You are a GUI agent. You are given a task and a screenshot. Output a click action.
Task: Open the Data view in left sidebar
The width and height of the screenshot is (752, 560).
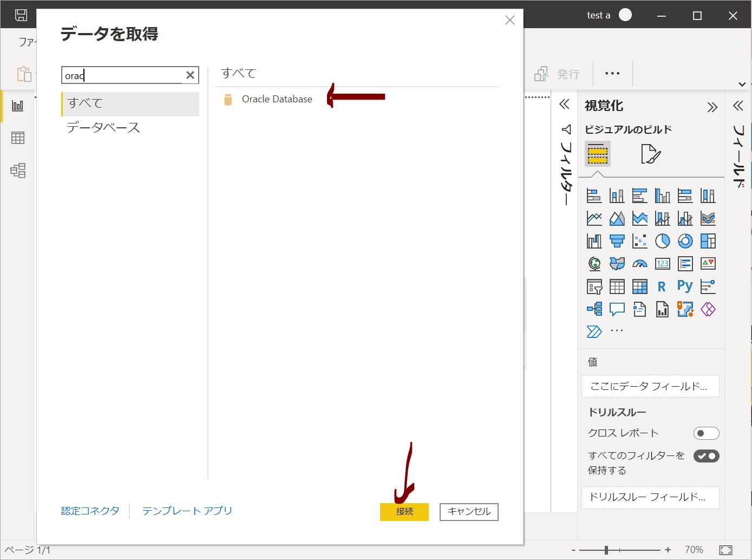18,138
